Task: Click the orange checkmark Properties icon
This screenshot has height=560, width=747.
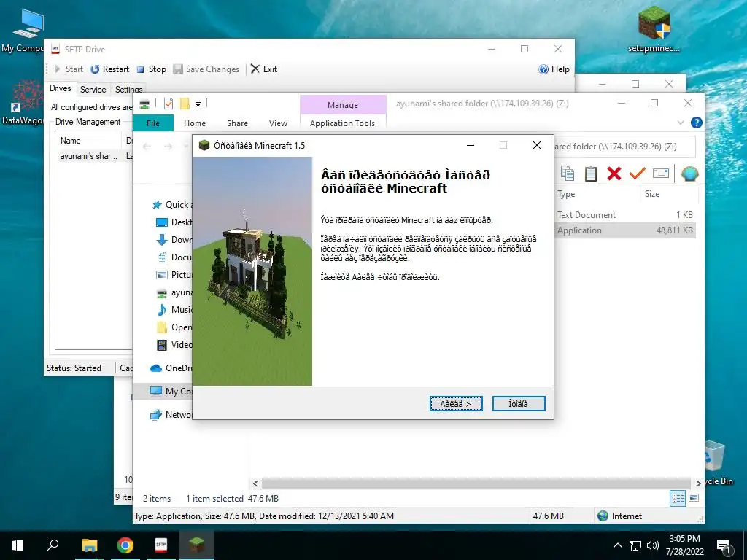Action: (x=637, y=174)
